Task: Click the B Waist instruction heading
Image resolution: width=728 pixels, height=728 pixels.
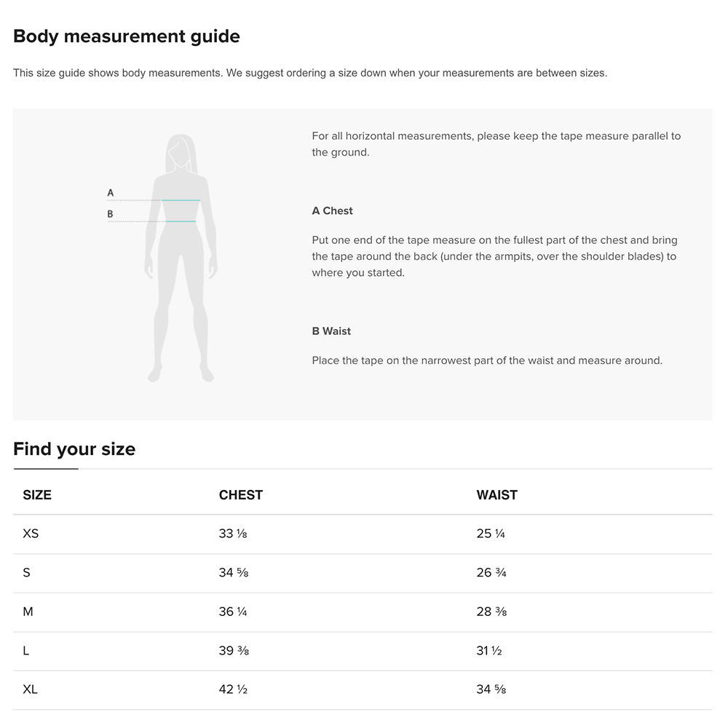Action: click(x=332, y=331)
